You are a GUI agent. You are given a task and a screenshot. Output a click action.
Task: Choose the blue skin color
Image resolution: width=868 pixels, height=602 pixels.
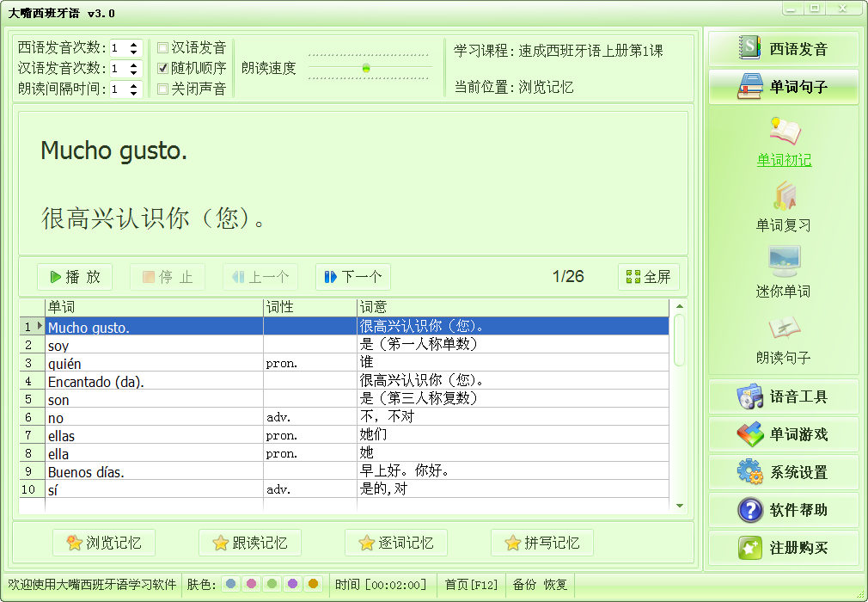(x=231, y=584)
